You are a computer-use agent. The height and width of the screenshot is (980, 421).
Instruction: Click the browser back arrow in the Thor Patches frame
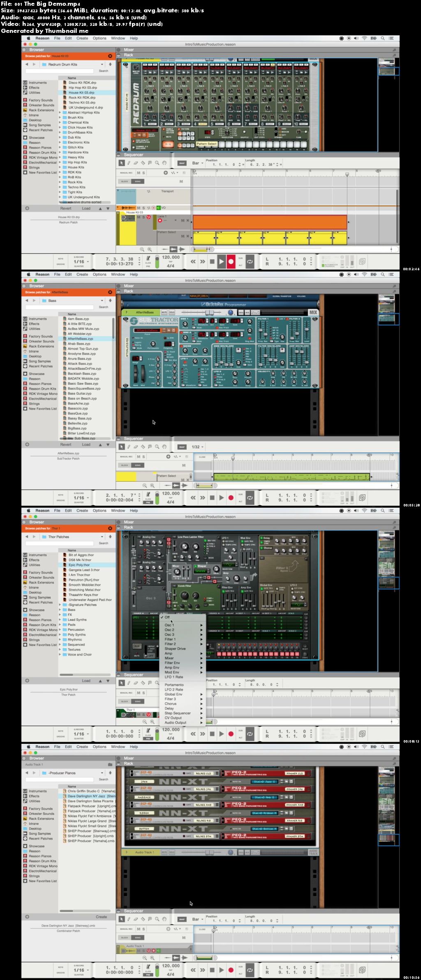click(27, 537)
